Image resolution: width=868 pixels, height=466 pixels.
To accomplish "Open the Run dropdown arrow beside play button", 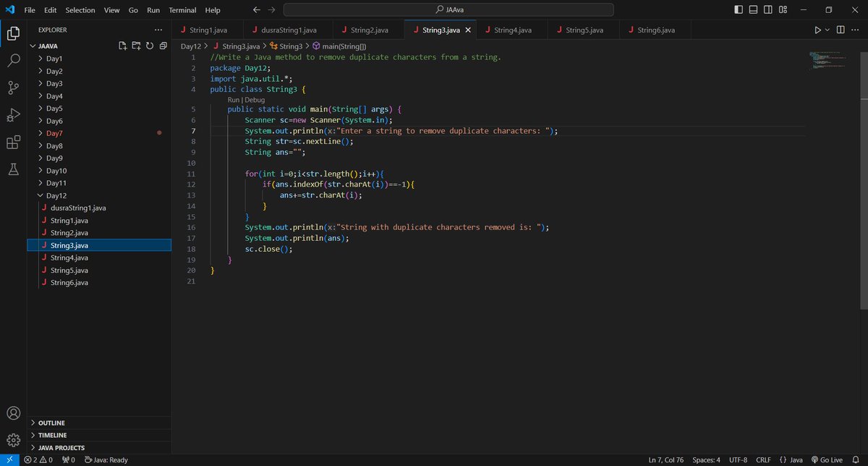I will [x=827, y=30].
